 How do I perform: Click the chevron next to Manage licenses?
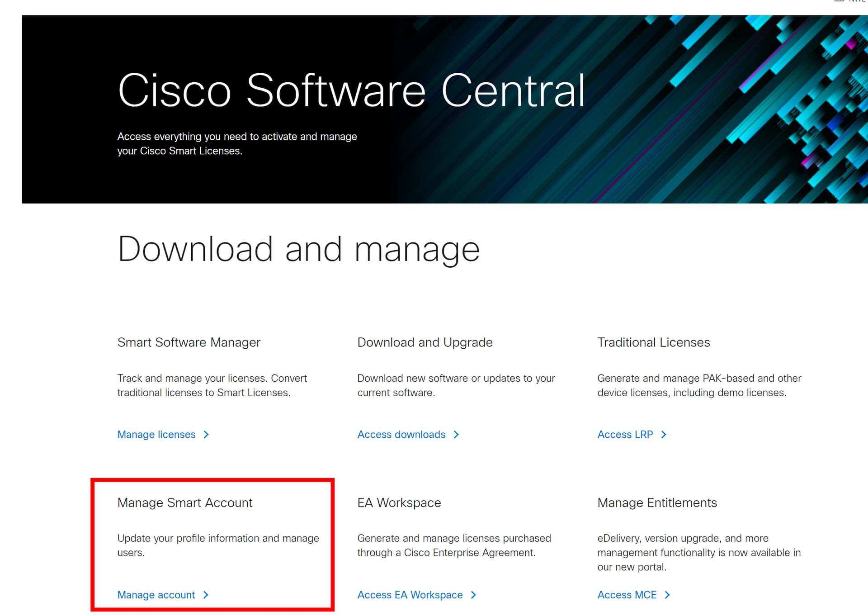(206, 434)
